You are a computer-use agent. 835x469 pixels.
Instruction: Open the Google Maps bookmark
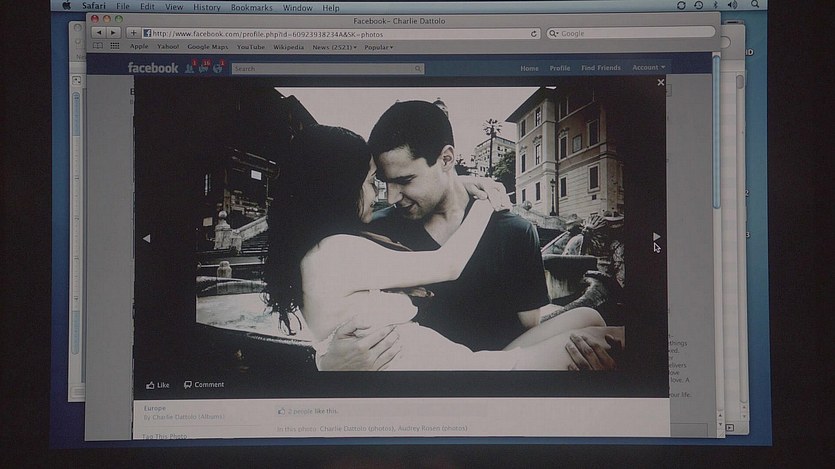click(x=208, y=47)
